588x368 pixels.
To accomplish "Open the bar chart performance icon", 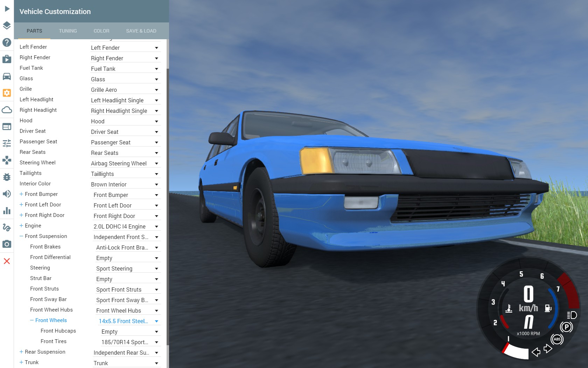I will 7,211.
